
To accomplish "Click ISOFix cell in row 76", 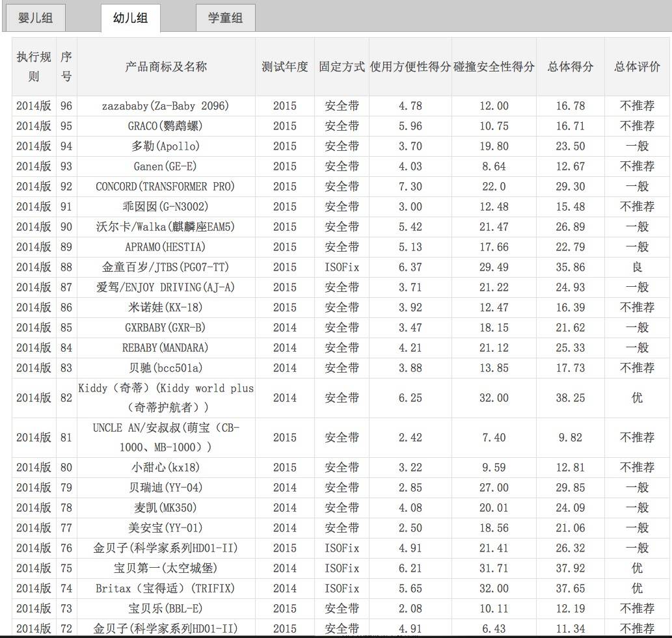I will pos(342,548).
